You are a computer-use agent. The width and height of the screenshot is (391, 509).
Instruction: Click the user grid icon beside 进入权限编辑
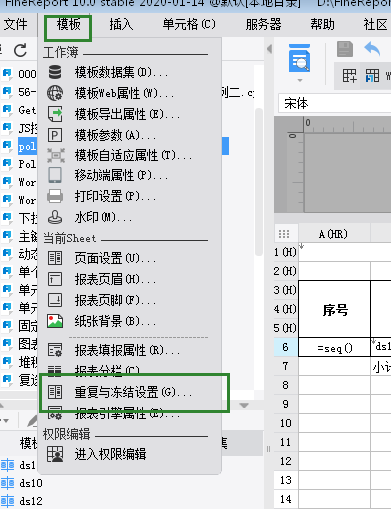(55, 454)
